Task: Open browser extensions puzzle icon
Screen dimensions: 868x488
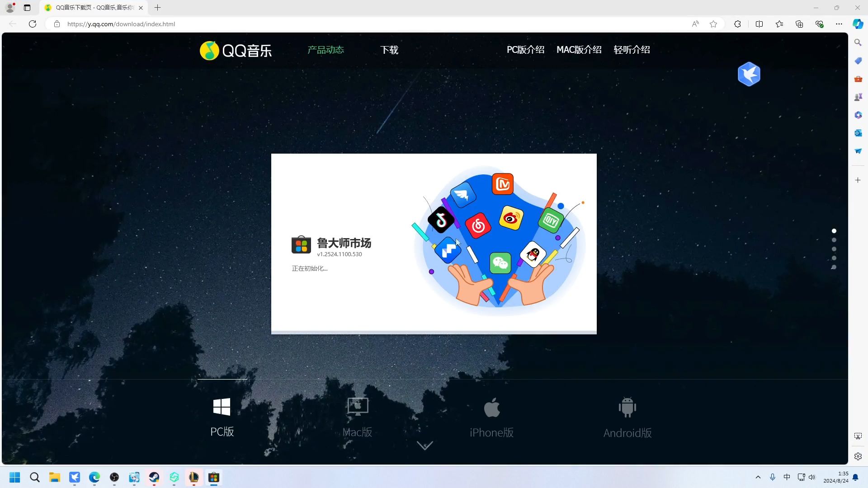Action: [x=737, y=24]
